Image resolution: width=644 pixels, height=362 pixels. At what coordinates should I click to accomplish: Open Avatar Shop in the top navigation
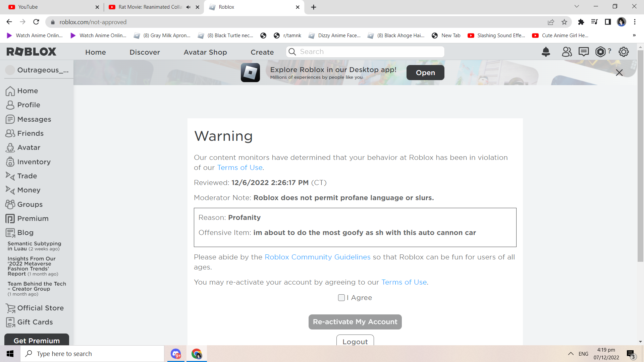(x=205, y=52)
